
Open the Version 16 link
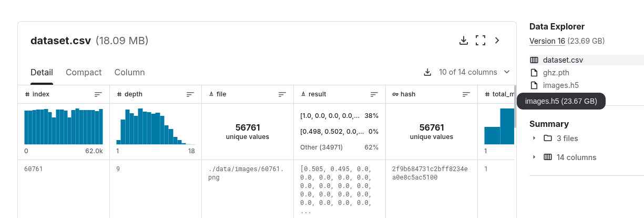pos(547,41)
